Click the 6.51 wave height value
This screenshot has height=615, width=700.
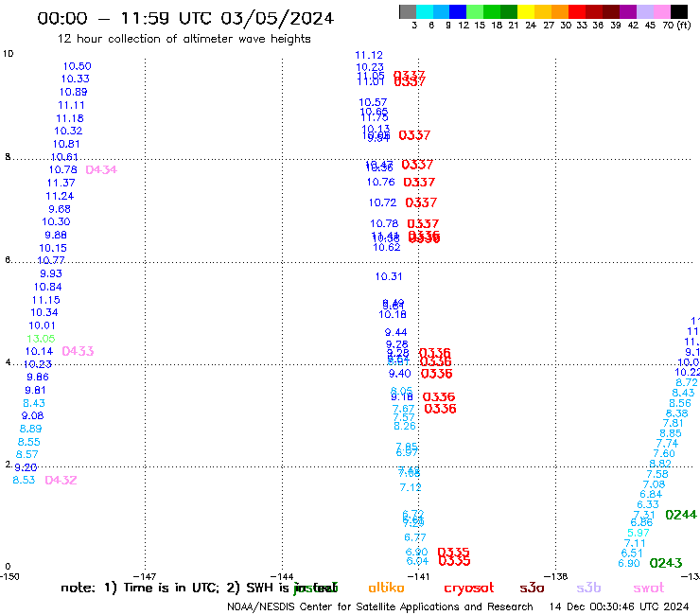tap(632, 553)
